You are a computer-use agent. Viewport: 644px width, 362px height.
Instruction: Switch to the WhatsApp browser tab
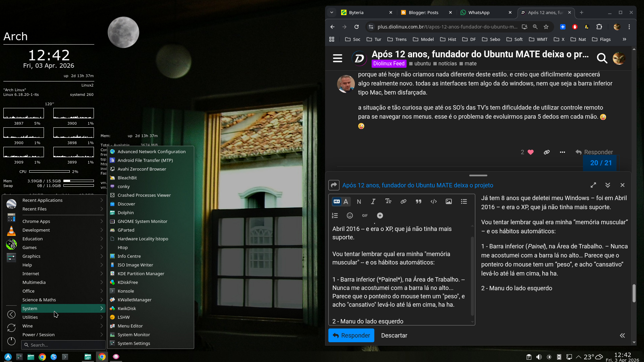pos(479,12)
